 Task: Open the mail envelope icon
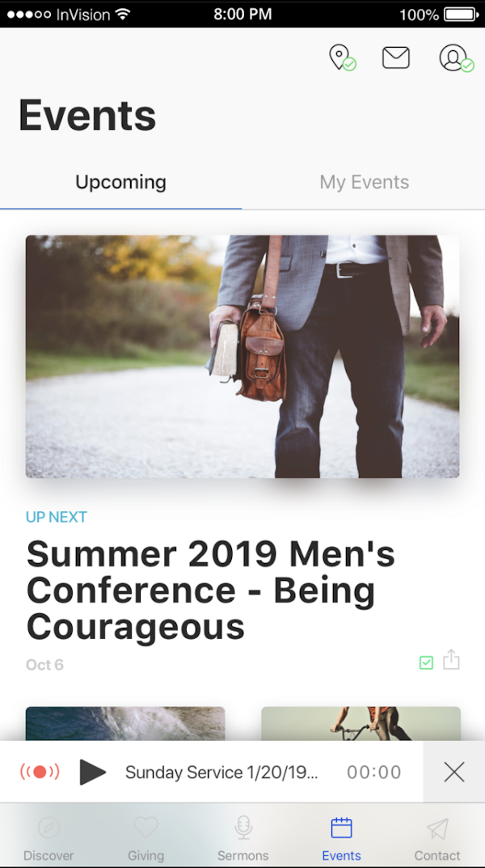396,57
